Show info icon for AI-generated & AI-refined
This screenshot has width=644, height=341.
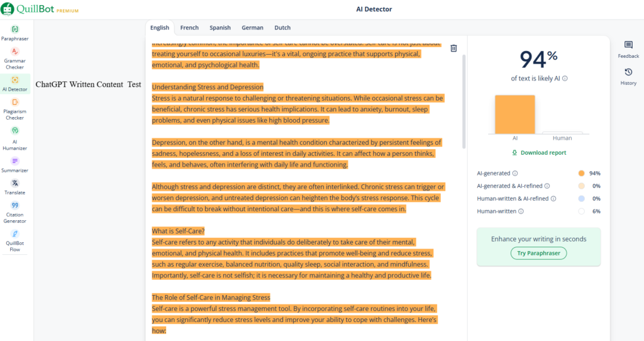pyautogui.click(x=547, y=186)
